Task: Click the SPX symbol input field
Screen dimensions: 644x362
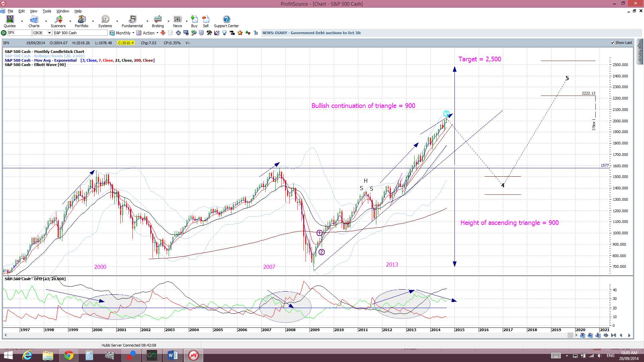Action: (x=19, y=33)
